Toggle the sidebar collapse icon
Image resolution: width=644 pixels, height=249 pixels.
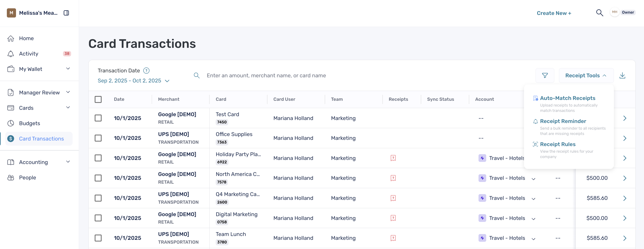click(66, 13)
